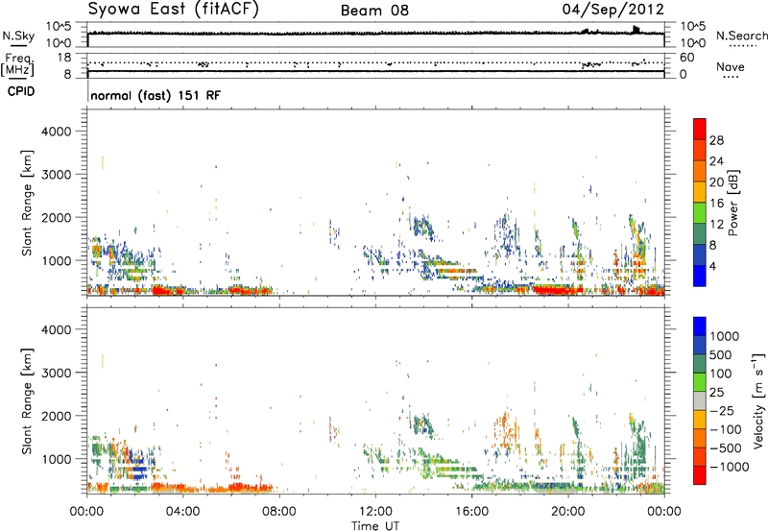The width and height of the screenshot is (768, 532).
Task: Click the '3000' tick of the power panel
Action: tap(56, 175)
